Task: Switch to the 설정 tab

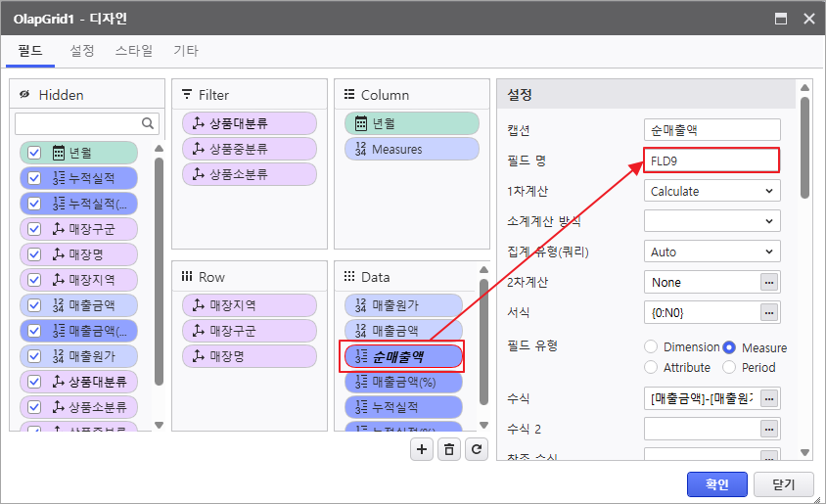Action: click(x=82, y=50)
